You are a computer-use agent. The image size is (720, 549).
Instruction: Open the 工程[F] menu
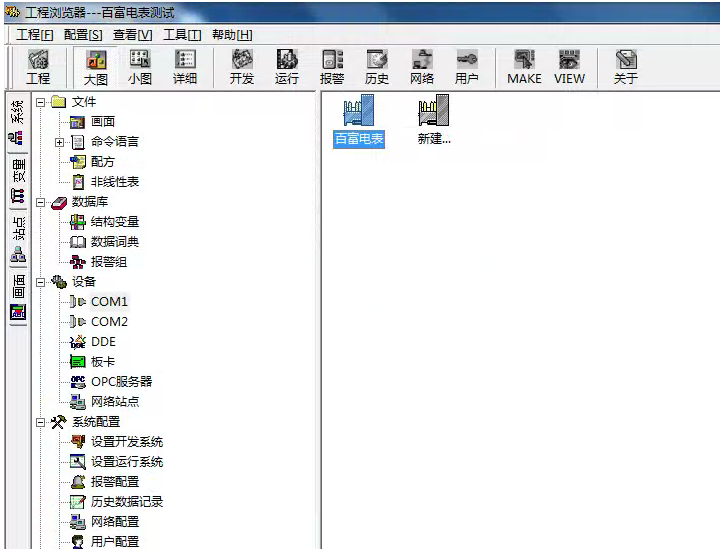pos(35,35)
